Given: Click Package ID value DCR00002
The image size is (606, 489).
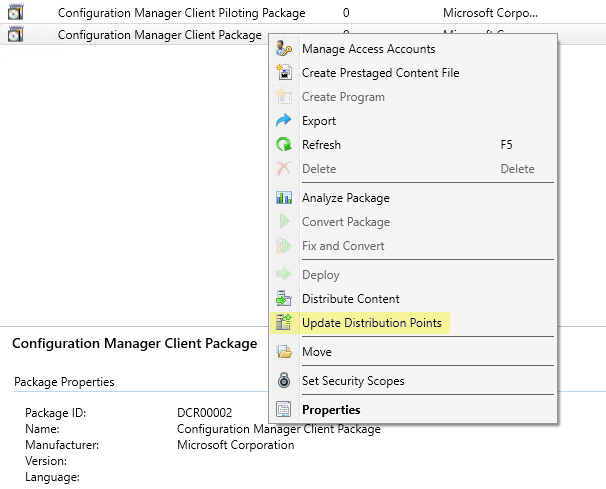Looking at the screenshot, I should 204,412.
